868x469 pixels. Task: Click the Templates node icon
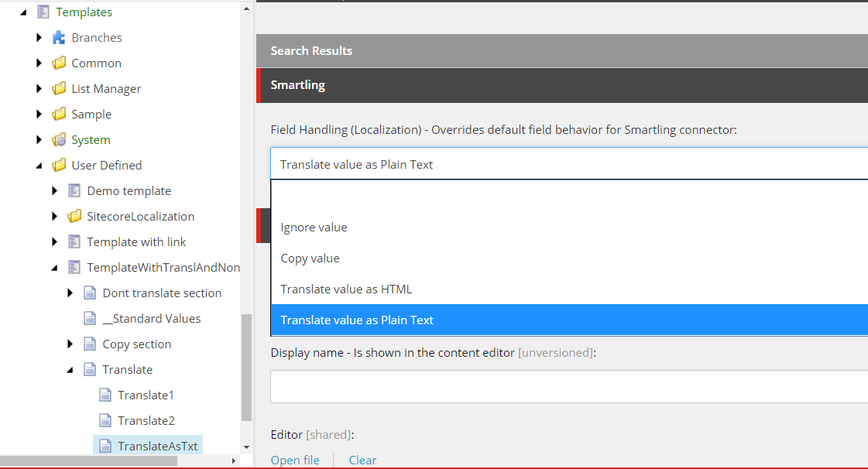click(x=43, y=12)
